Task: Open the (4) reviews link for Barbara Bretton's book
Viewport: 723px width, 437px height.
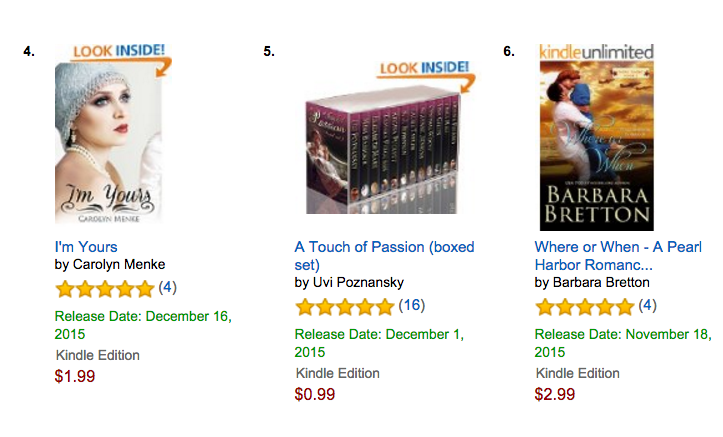Action: point(647,305)
